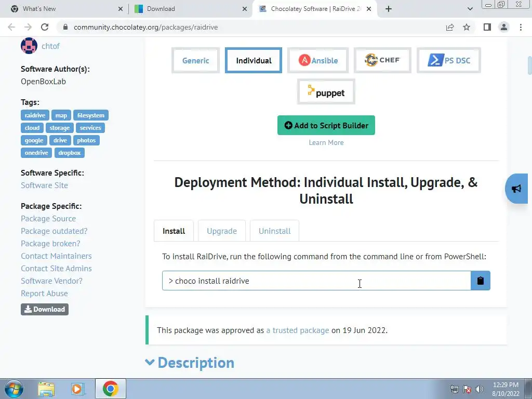Filter by the services tag

point(90,128)
